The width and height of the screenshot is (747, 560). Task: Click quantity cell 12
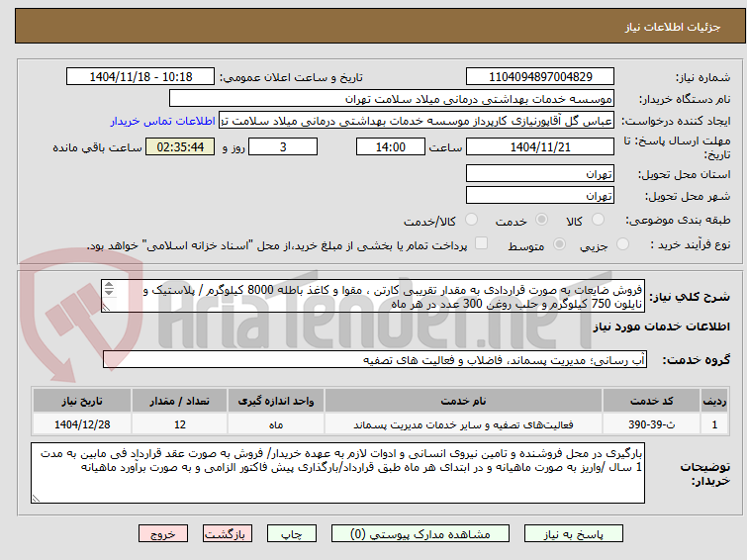tap(180, 424)
